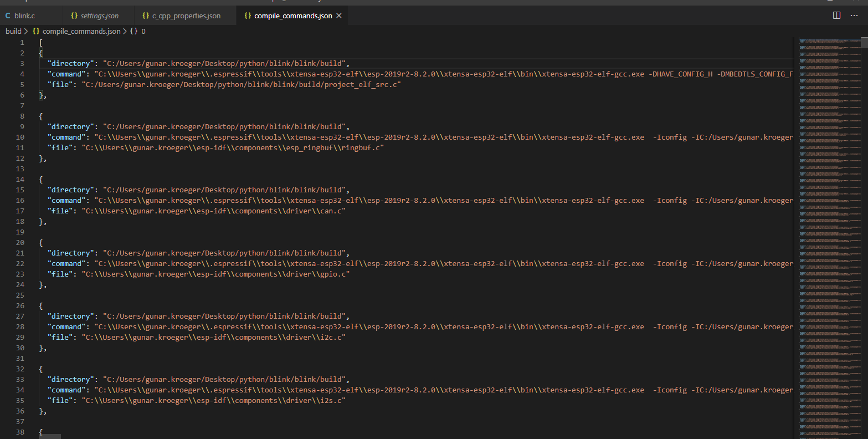Click line number 14 in the gutter
Viewport: 868px width, 439px height.
coord(20,180)
